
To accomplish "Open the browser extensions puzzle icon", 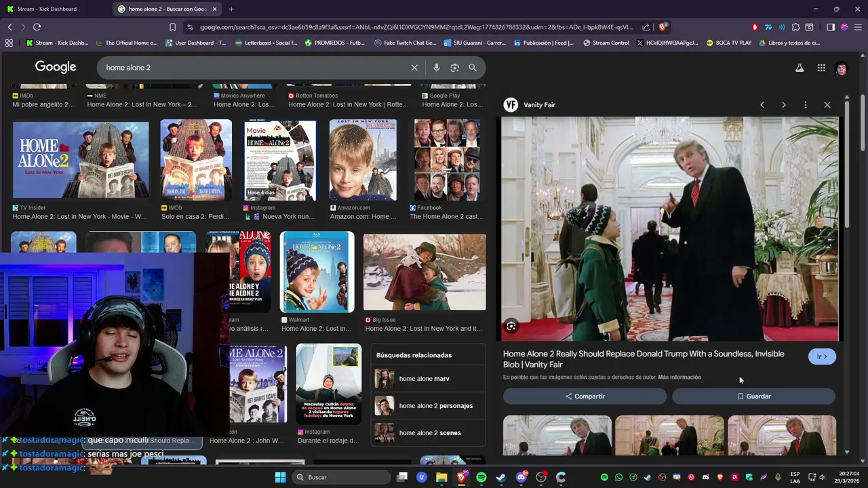I will point(795,27).
